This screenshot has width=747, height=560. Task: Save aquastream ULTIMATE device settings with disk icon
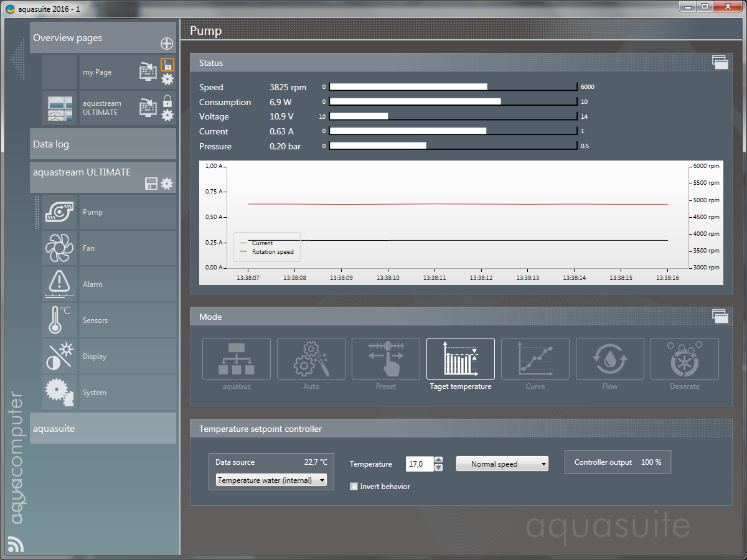[151, 184]
